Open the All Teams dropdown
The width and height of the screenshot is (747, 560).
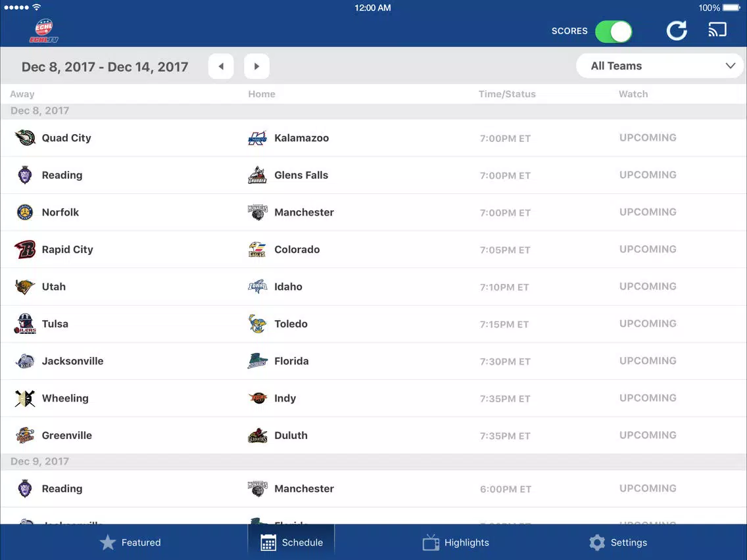point(660,66)
